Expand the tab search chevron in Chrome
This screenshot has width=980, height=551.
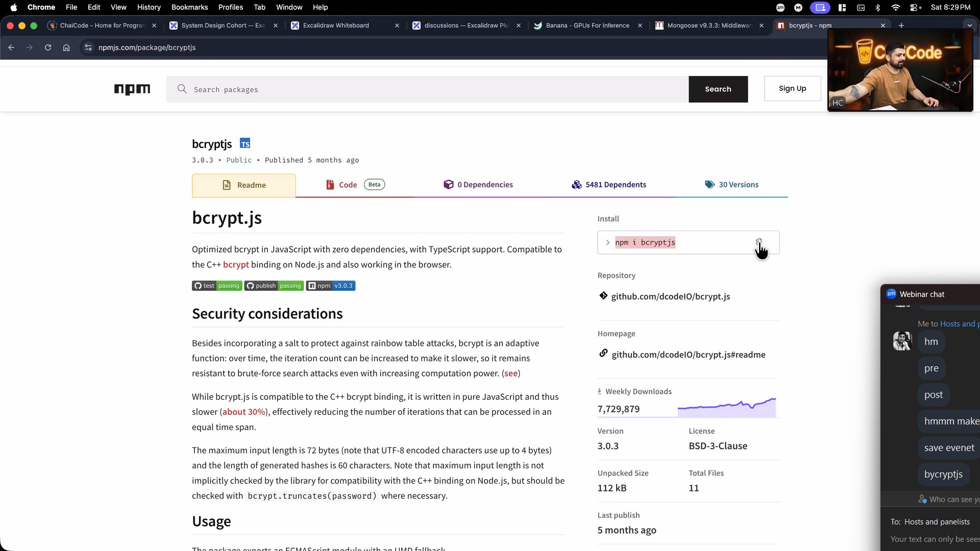[x=969, y=26]
